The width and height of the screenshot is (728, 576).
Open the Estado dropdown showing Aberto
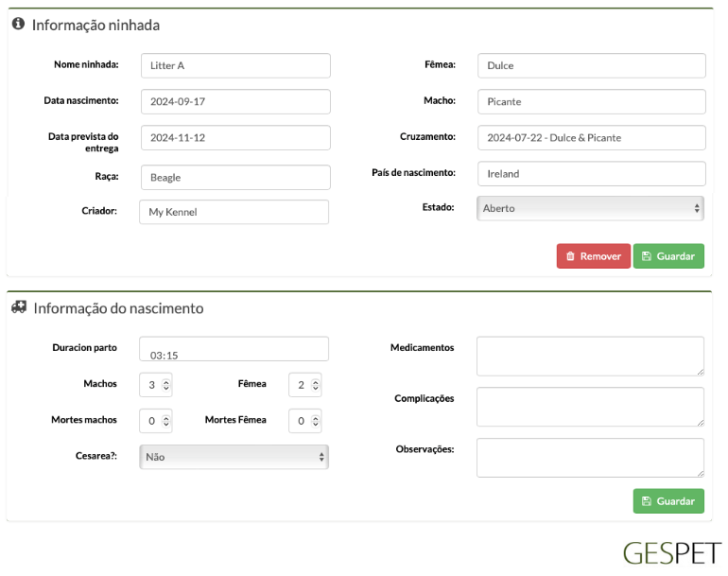[x=590, y=208]
